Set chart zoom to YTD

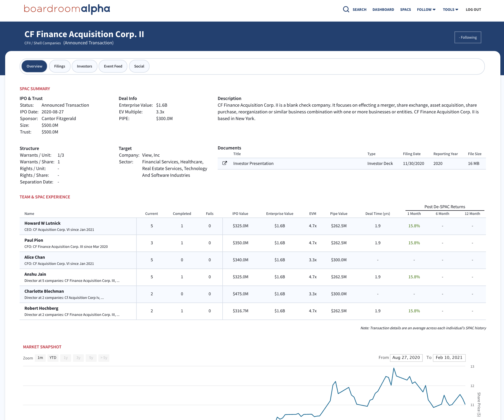[x=53, y=358]
